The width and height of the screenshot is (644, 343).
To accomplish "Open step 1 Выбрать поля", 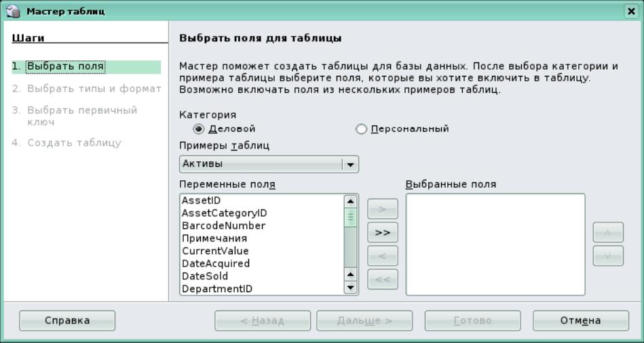I will pos(86,66).
